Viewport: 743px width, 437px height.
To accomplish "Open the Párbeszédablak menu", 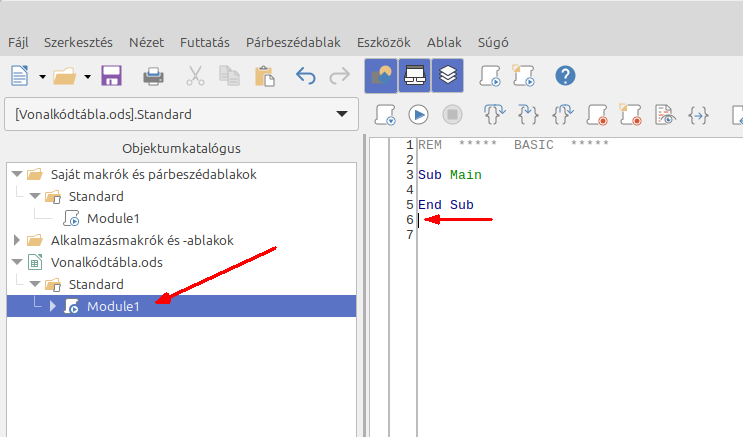I will [293, 42].
